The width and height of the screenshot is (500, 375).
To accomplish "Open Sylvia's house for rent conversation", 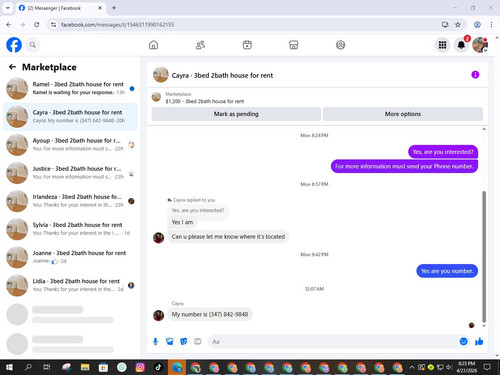I will [x=70, y=229].
